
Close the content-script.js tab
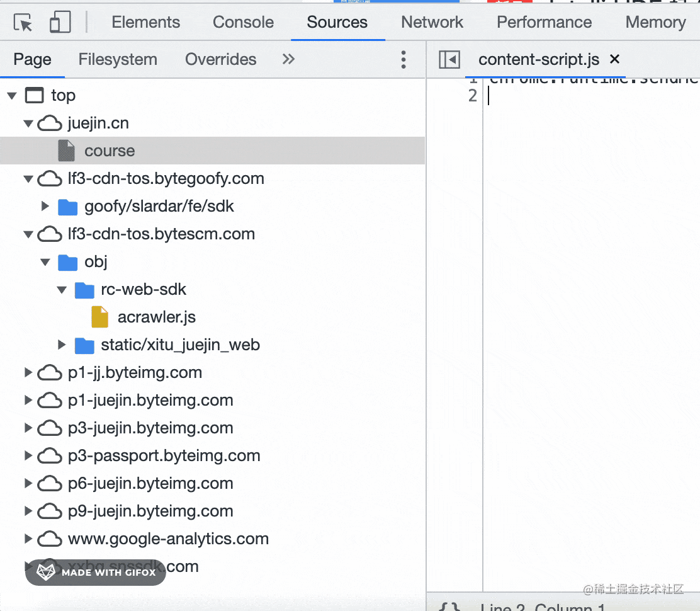point(615,59)
